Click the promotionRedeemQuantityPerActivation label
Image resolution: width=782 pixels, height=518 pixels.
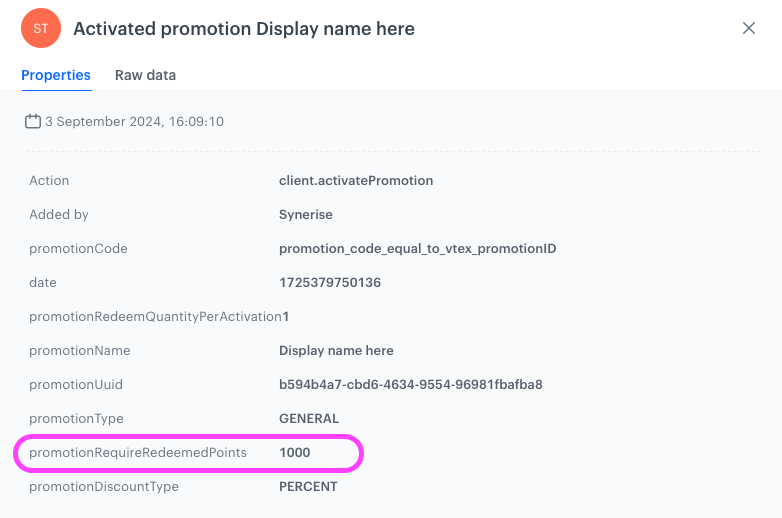(x=155, y=317)
